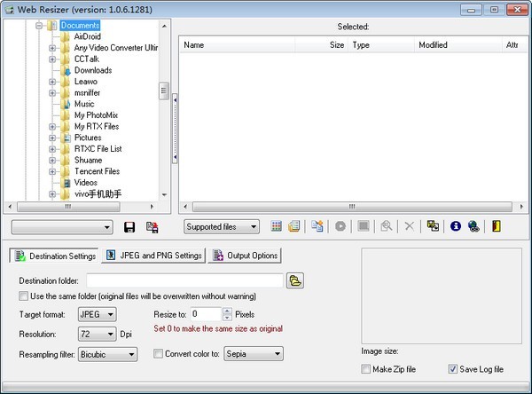Tick the Make Zip file checkbox

(365, 369)
